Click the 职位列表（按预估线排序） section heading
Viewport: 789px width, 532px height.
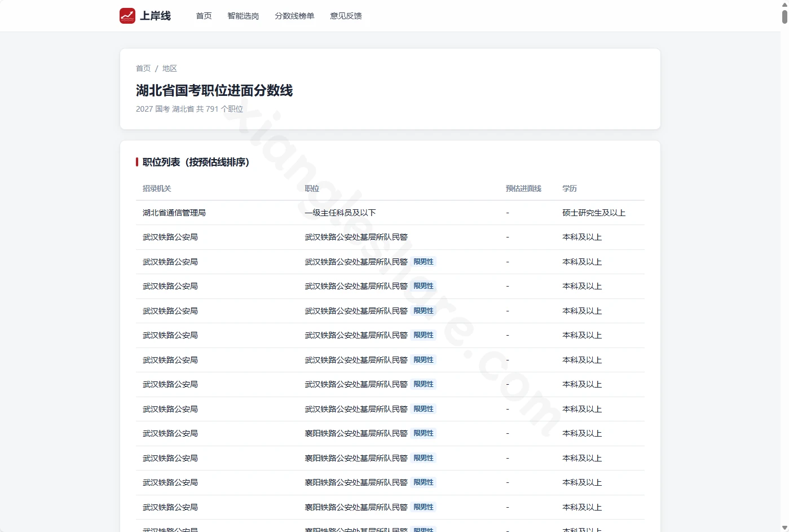tap(196, 162)
